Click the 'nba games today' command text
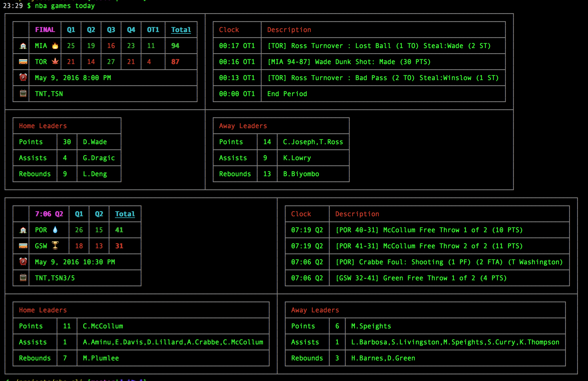588x381 pixels. (65, 6)
